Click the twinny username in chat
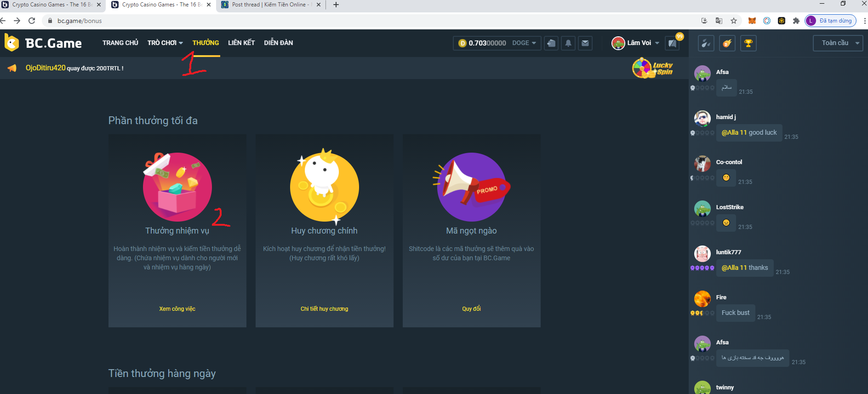Viewport: 868px width, 394px height. pyautogui.click(x=725, y=388)
